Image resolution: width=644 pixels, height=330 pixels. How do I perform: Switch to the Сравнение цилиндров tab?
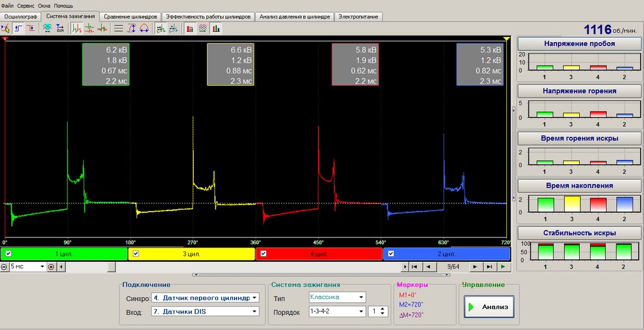click(130, 17)
